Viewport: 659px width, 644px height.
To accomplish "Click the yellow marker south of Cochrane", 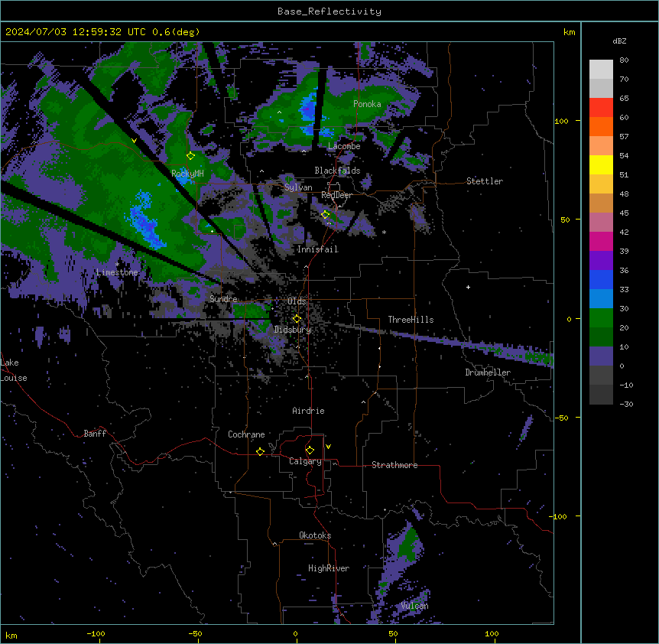I will click(x=260, y=451).
